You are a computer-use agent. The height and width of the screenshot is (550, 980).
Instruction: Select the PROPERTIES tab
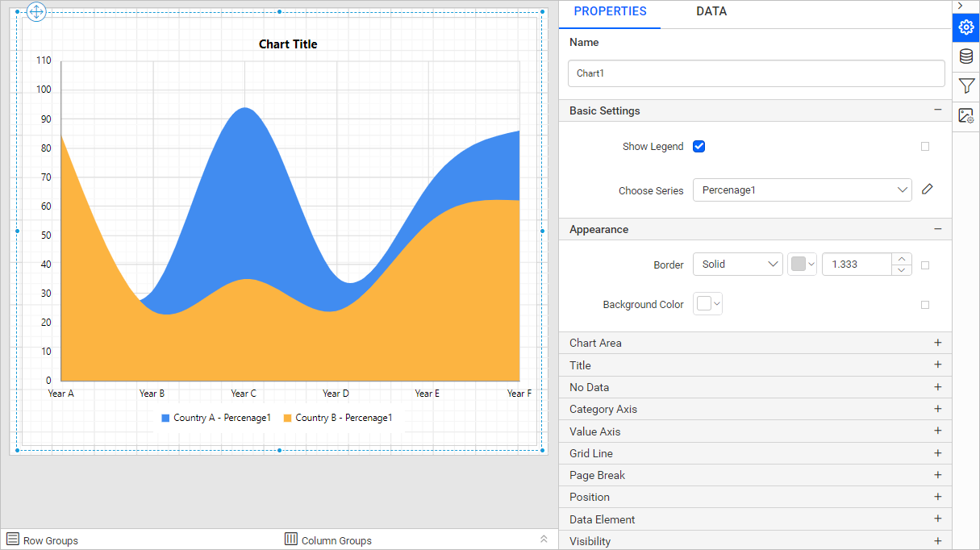(x=610, y=12)
